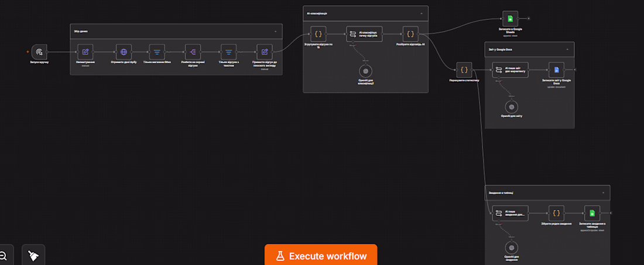
Task: Select the globe HTTP request node for Apify
Action: 124,52
